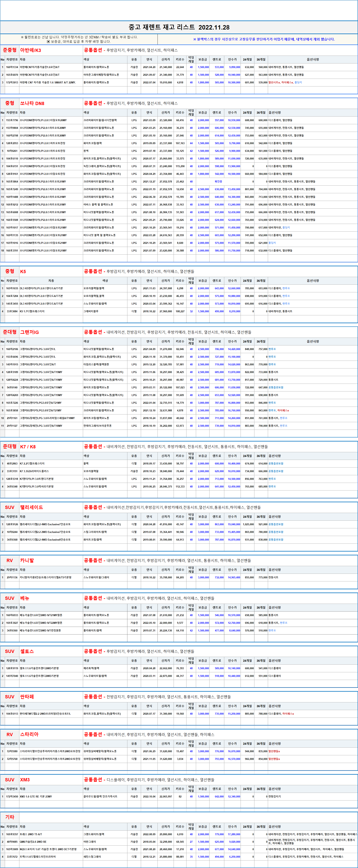This screenshot has width=358, height=868.
Task: Select plate number 54호0140
Action: [12, 387]
